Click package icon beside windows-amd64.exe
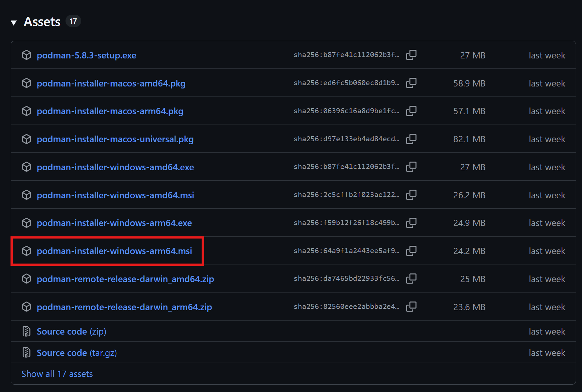 coord(26,167)
